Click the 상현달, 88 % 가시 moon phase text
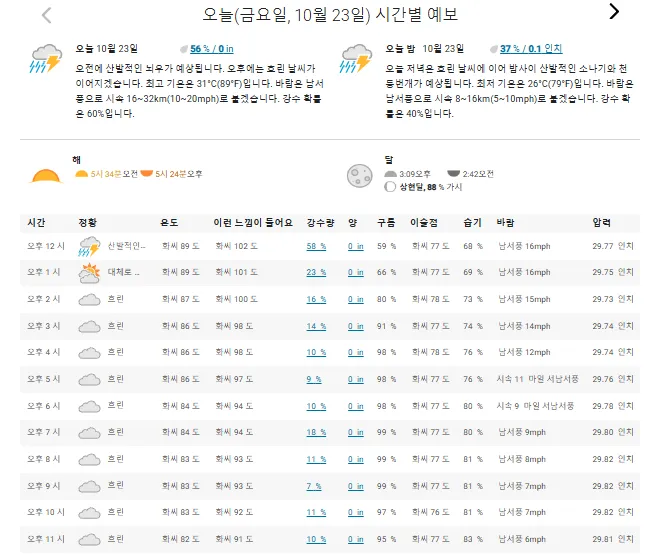Screen dimensions: 658x554 [431, 187]
